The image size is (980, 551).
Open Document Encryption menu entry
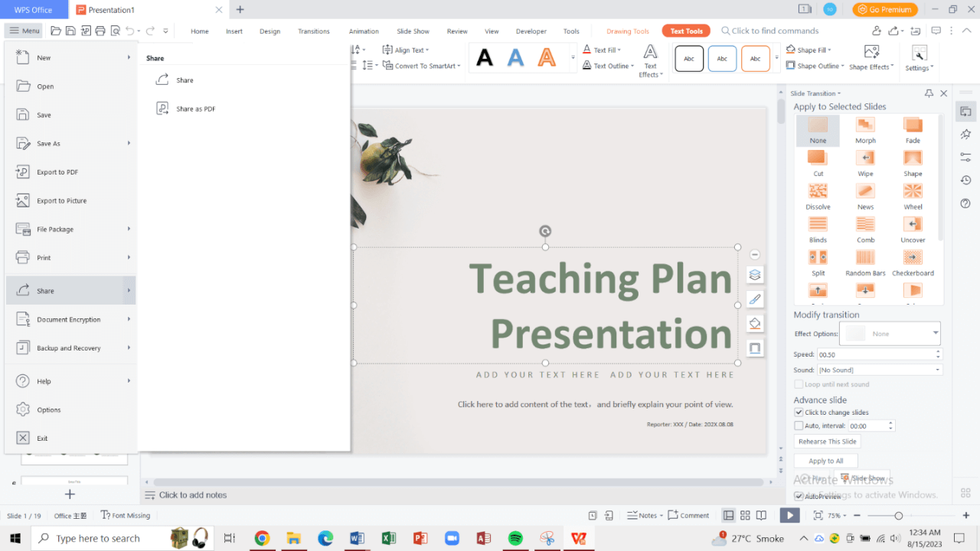69,320
